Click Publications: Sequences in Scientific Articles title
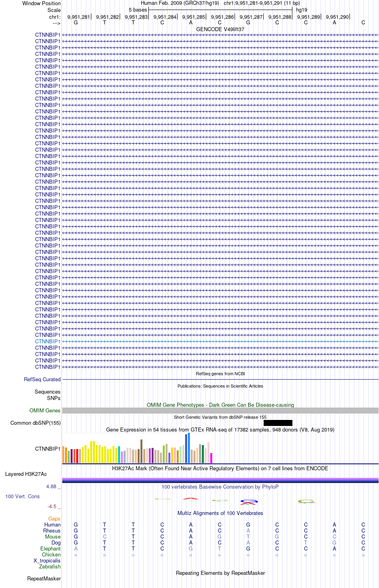379x588 pixels. [220, 386]
